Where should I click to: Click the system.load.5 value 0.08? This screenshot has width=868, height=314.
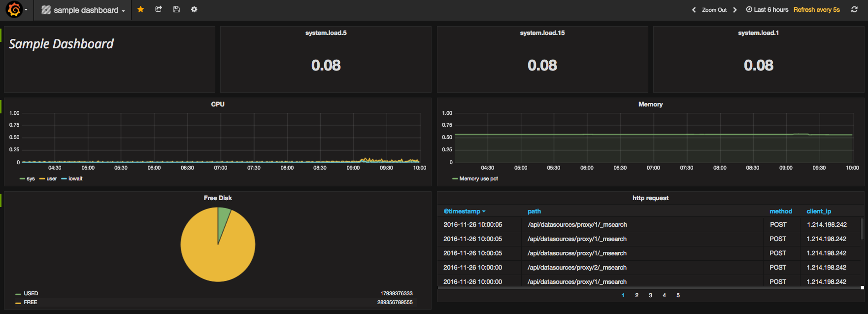coord(326,65)
